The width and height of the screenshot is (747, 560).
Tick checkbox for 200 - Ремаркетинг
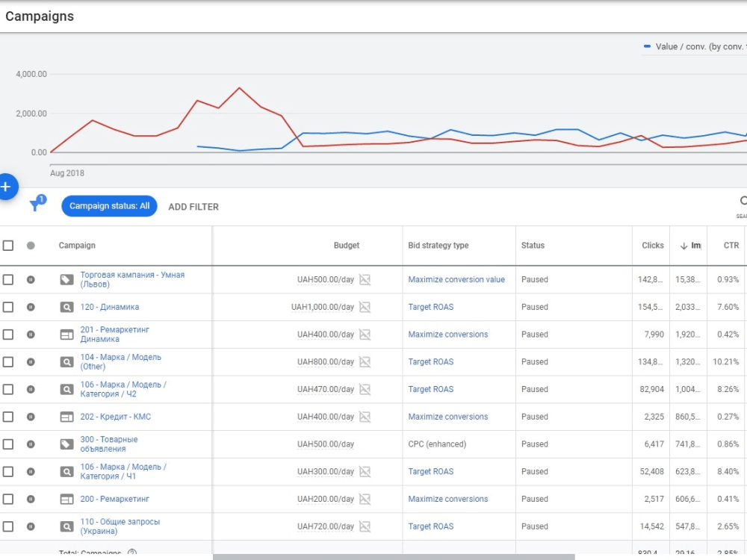[8, 499]
